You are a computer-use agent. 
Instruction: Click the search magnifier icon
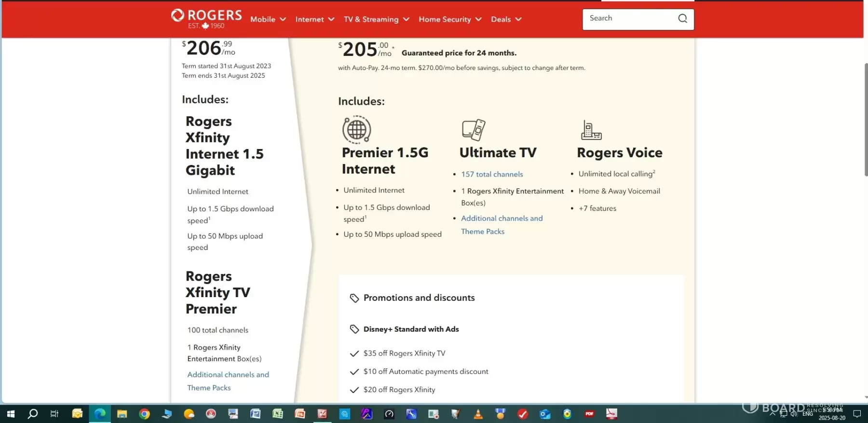point(682,19)
